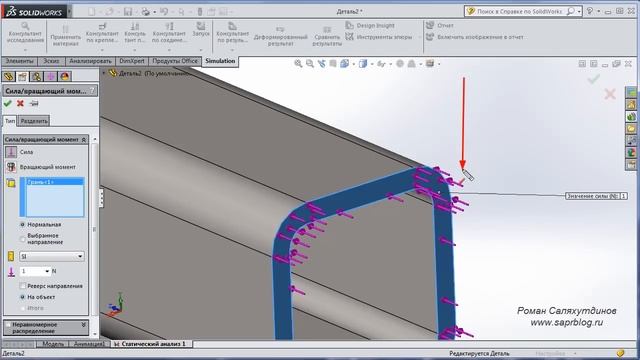This screenshot has width=640, height=360.
Task: Open the View Orientation dropdown arrow
Action: (353, 64)
